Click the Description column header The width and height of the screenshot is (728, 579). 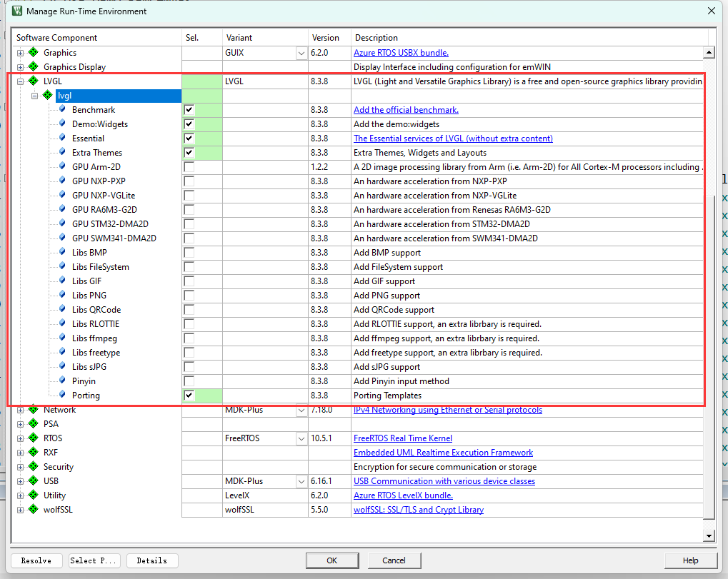tap(529, 38)
